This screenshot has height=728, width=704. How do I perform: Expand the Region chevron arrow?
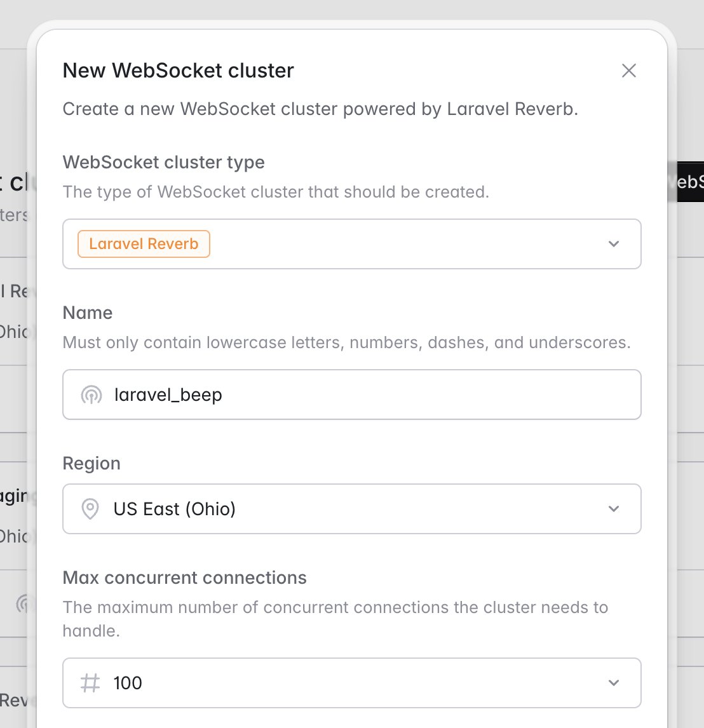(x=613, y=509)
